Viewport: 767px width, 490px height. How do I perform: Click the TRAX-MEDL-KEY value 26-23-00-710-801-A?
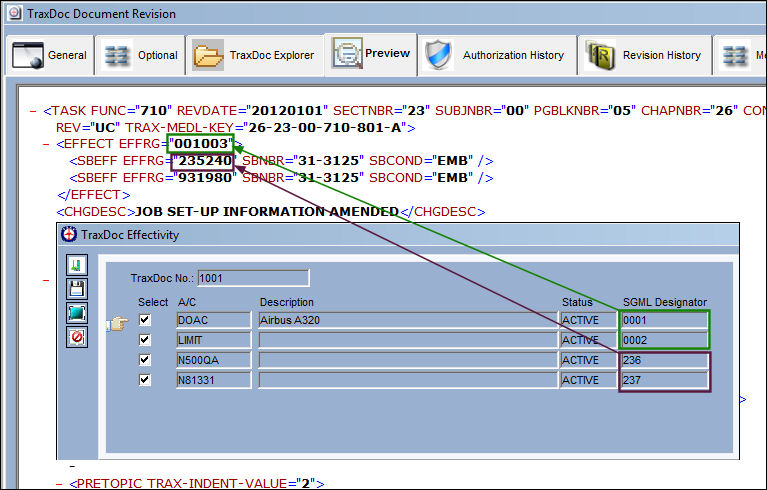(x=325, y=128)
